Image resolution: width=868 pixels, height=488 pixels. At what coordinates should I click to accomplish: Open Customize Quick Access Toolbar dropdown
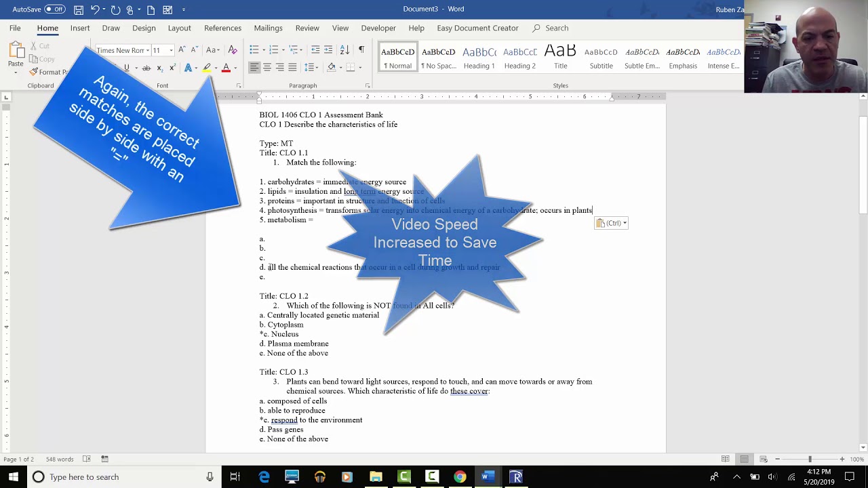pyautogui.click(x=184, y=9)
